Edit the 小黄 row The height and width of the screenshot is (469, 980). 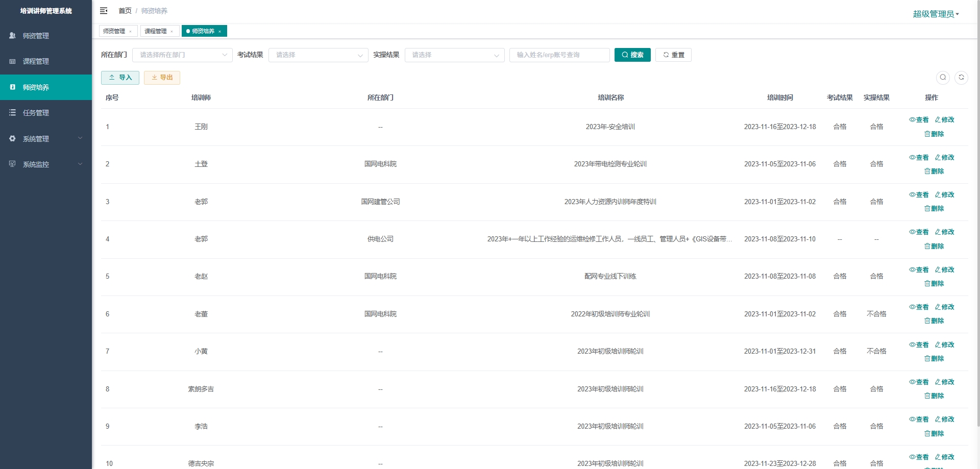pyautogui.click(x=944, y=345)
